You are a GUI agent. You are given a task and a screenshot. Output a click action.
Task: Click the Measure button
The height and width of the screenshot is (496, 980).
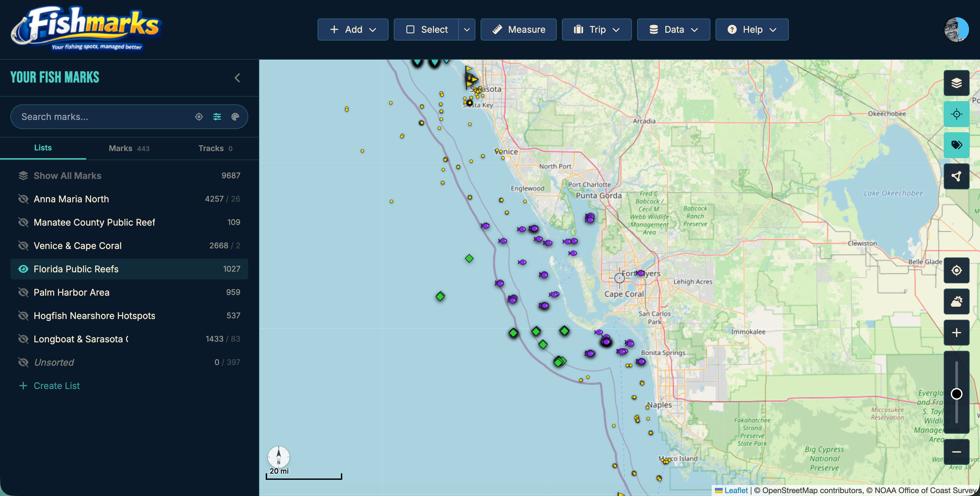tap(519, 29)
